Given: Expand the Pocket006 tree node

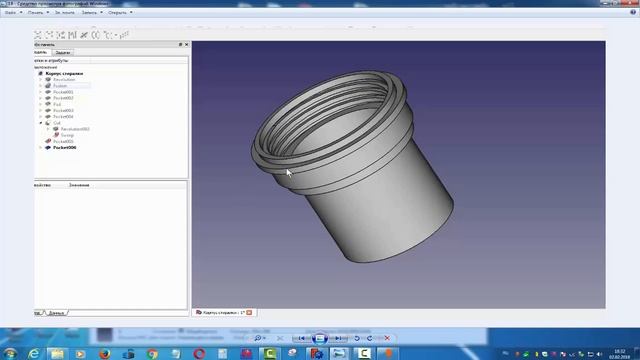Looking at the screenshot, I should click(x=40, y=147).
